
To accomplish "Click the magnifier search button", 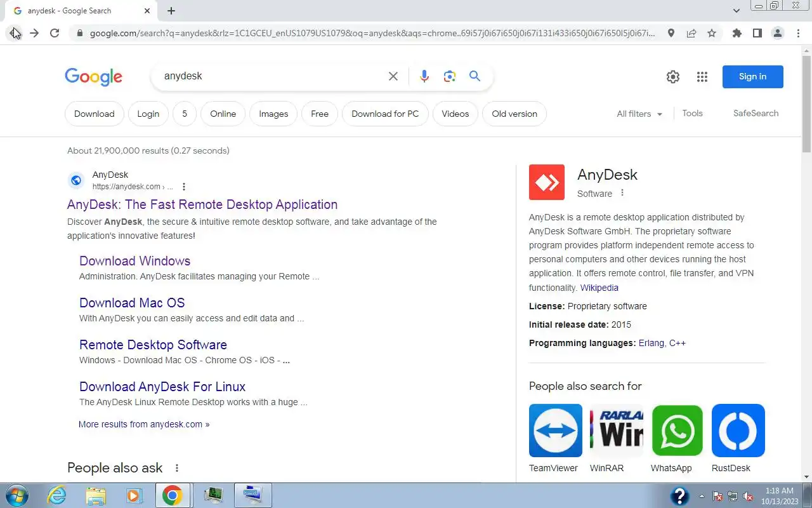I will [475, 76].
